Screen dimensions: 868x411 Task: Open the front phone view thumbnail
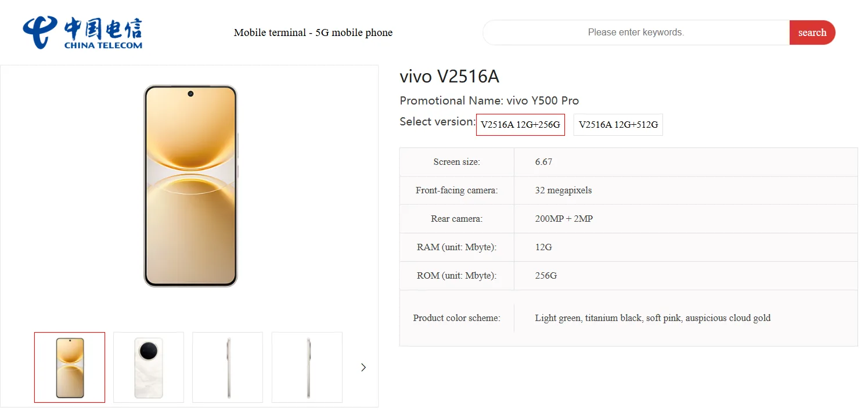[69, 367]
